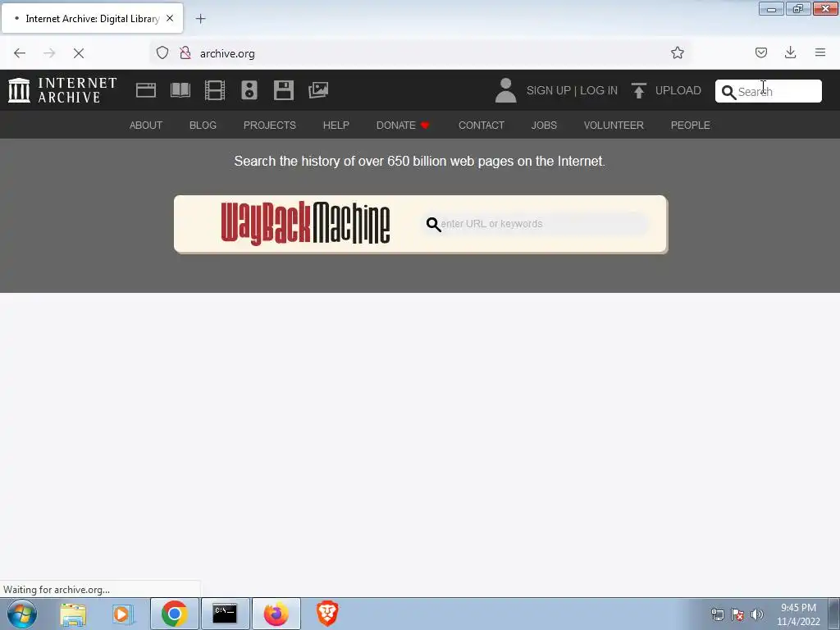Click the taskbar clock showing 9:45 PM
Viewport: 840px width, 630px height.
(798, 614)
